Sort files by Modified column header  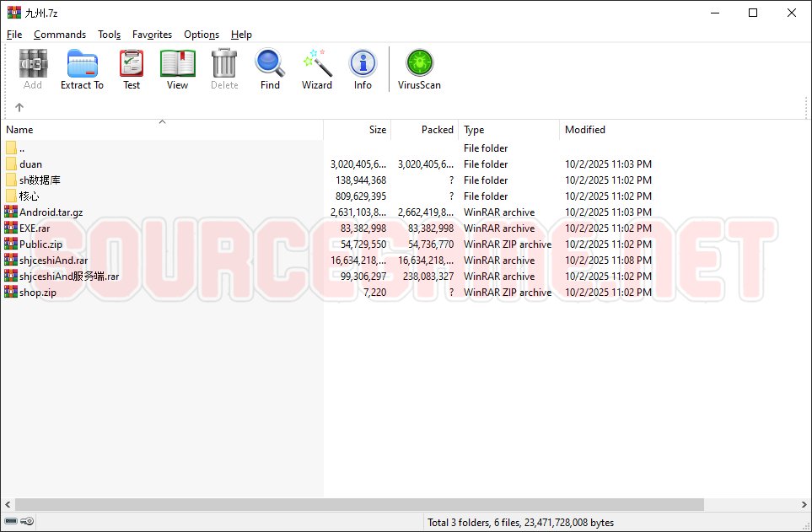click(585, 130)
